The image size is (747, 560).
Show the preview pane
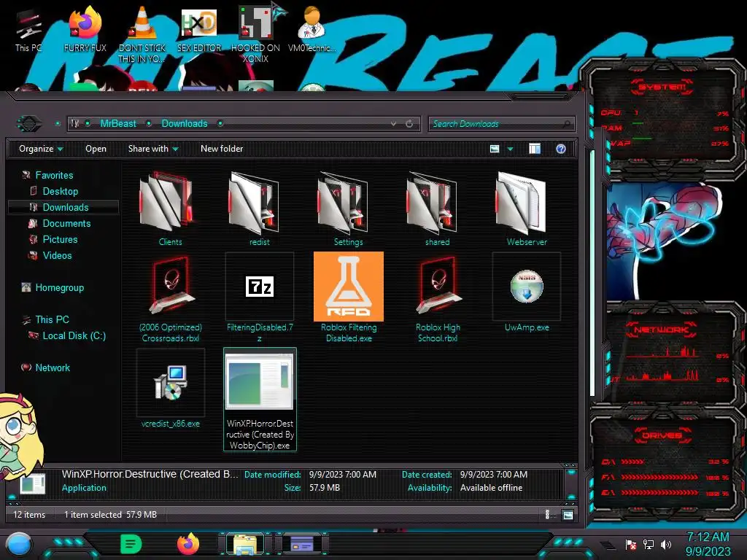coord(535,149)
